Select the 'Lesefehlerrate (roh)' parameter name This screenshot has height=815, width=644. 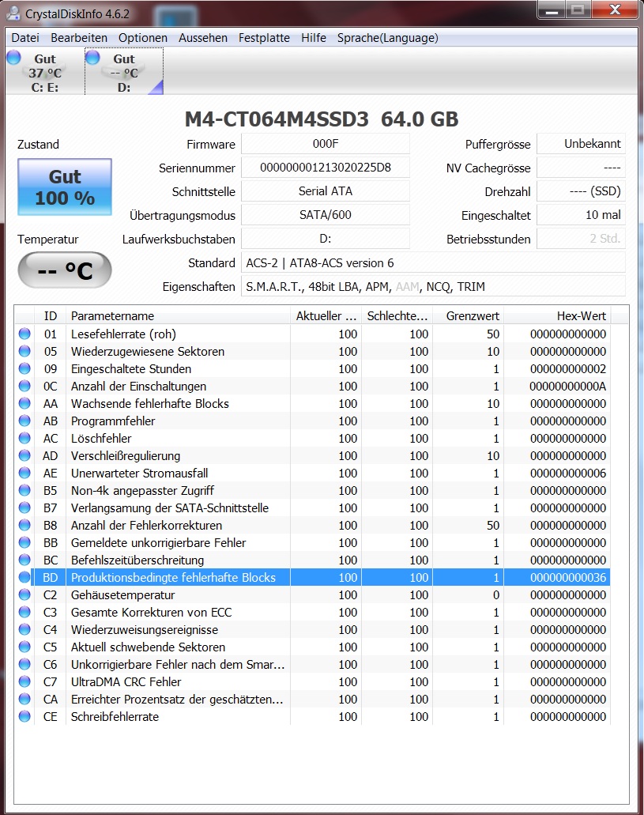click(123, 334)
